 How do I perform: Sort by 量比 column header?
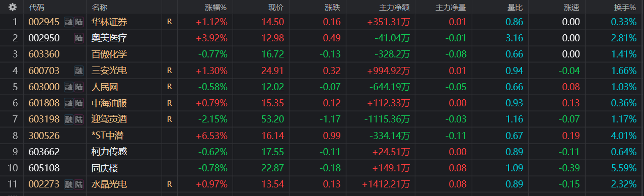(x=515, y=8)
